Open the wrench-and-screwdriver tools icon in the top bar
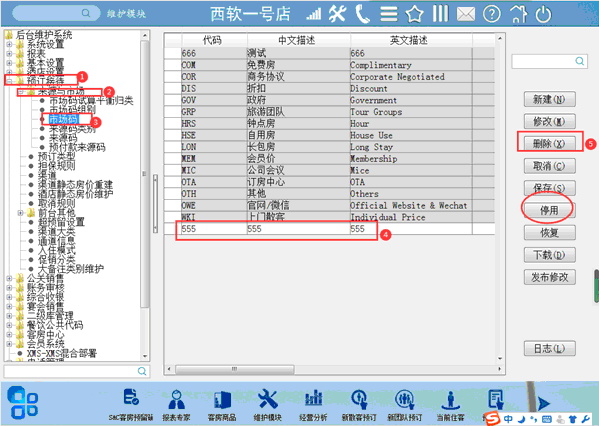Image resolution: width=599 pixels, height=426 pixels. click(x=337, y=14)
